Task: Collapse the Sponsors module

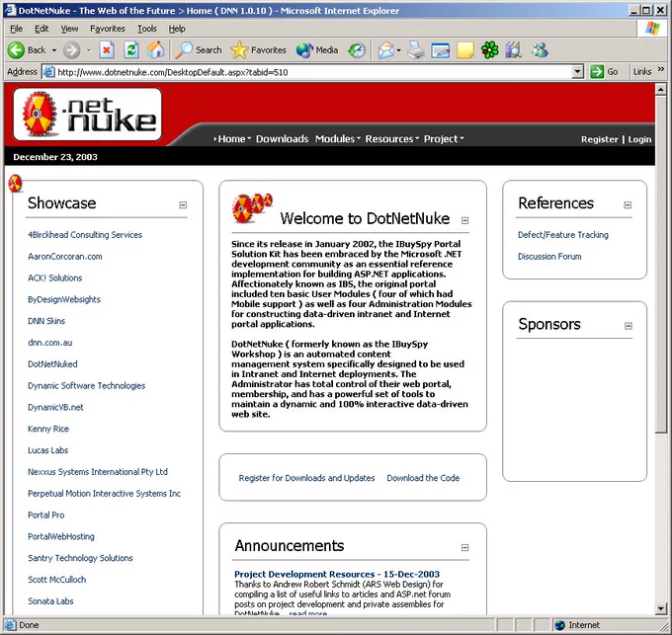Action: click(x=629, y=326)
